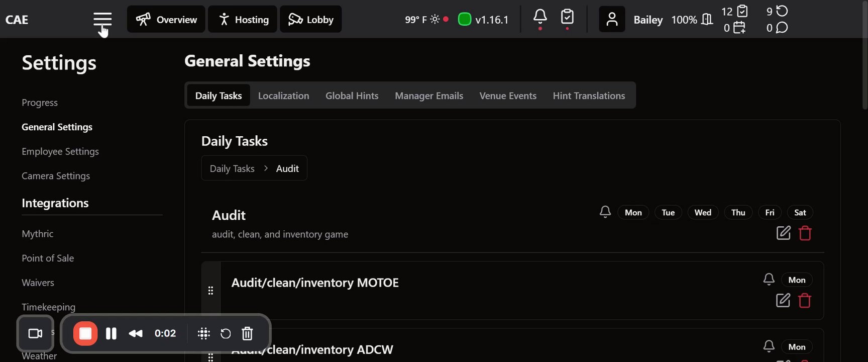Grab the drag handle for MOTOE task

tap(210, 291)
